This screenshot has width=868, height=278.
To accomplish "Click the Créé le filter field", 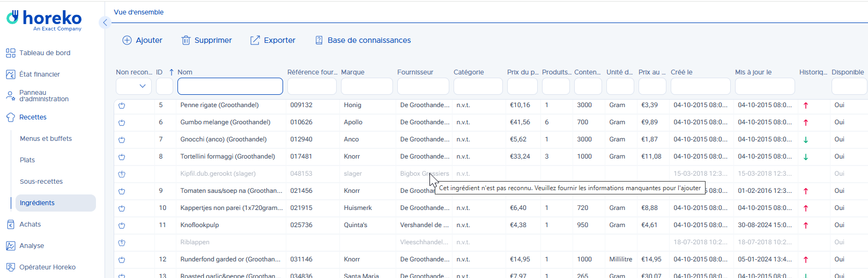I will [701, 86].
